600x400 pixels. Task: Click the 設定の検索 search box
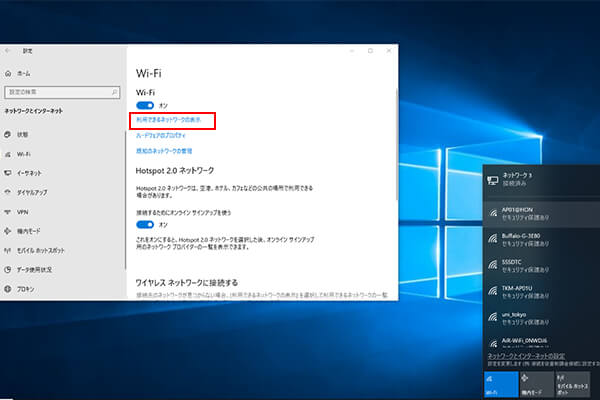tap(62, 92)
